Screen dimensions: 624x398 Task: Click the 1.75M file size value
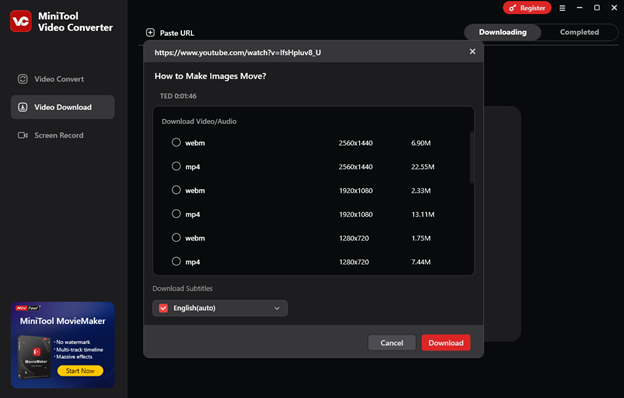coord(421,238)
